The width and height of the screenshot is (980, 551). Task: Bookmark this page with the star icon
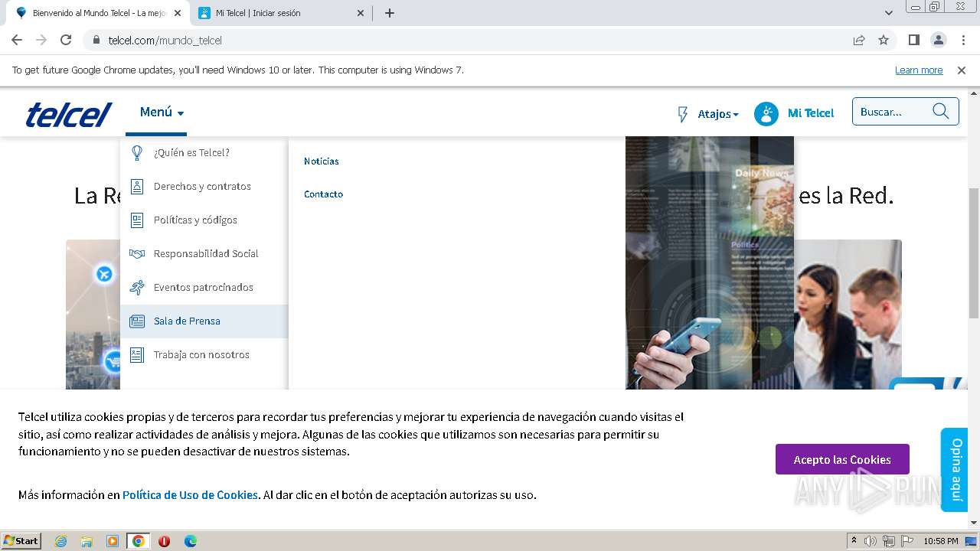pyautogui.click(x=884, y=40)
